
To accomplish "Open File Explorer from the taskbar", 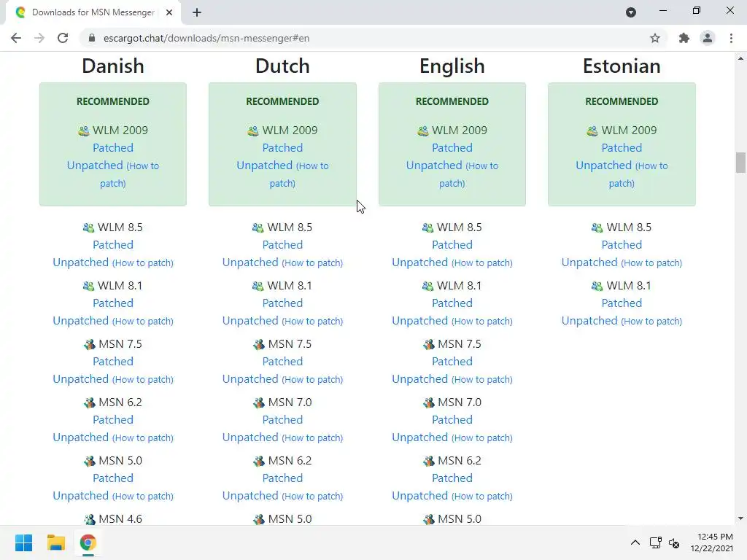I will 55,542.
